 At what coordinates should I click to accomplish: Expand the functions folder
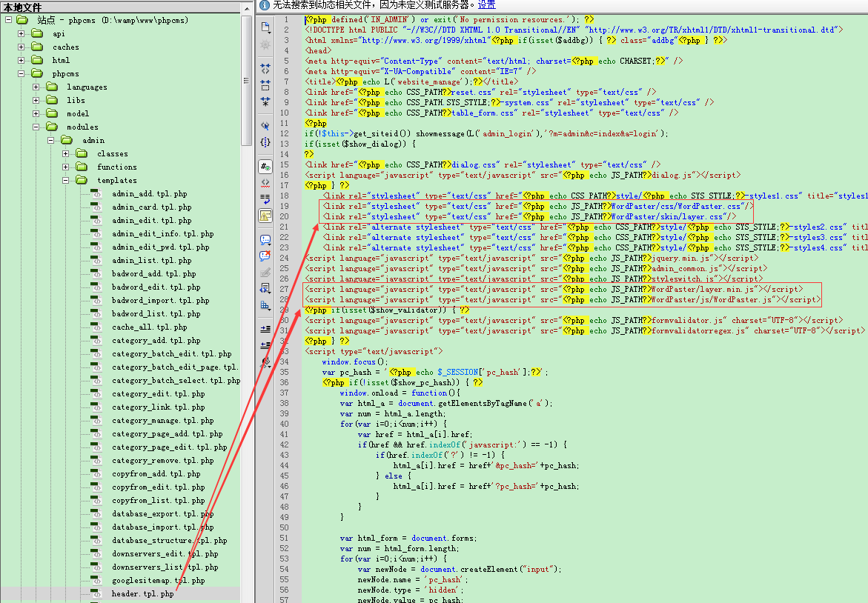pos(66,167)
